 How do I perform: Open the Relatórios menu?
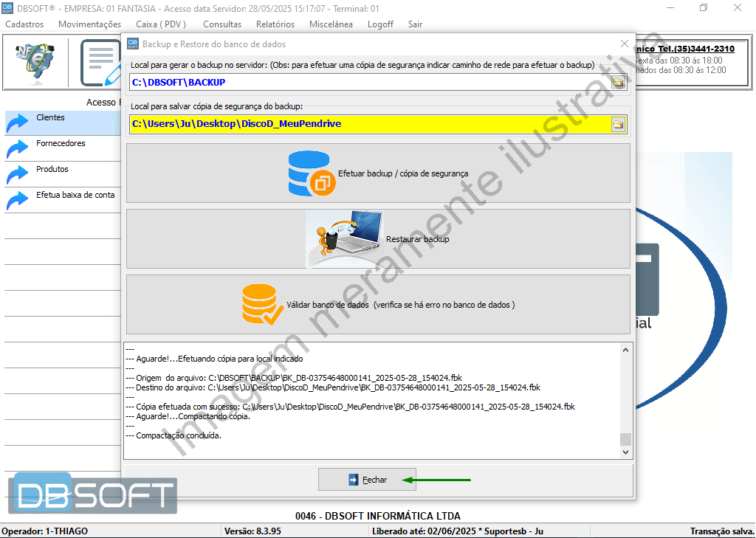tap(275, 24)
